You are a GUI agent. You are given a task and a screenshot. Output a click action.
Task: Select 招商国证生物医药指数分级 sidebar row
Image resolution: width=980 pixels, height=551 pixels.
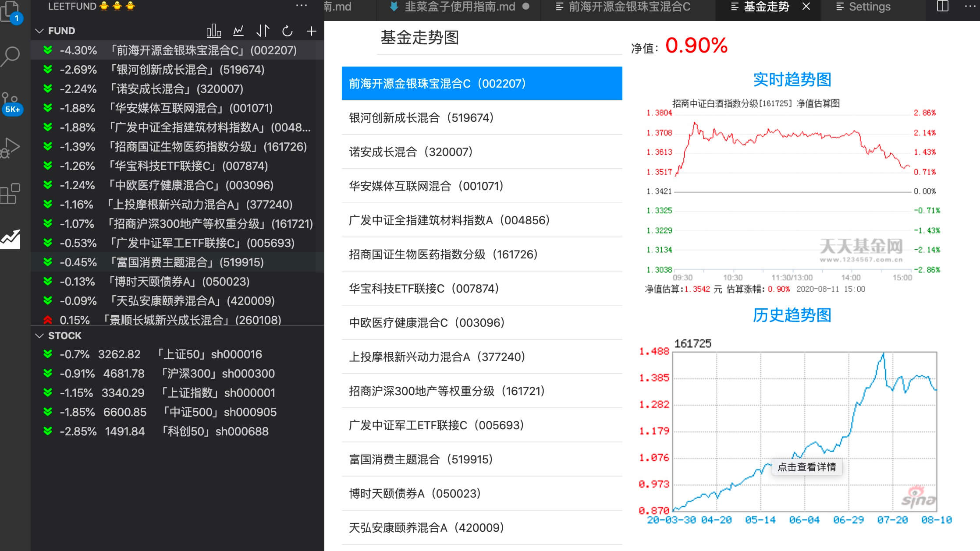tap(178, 147)
